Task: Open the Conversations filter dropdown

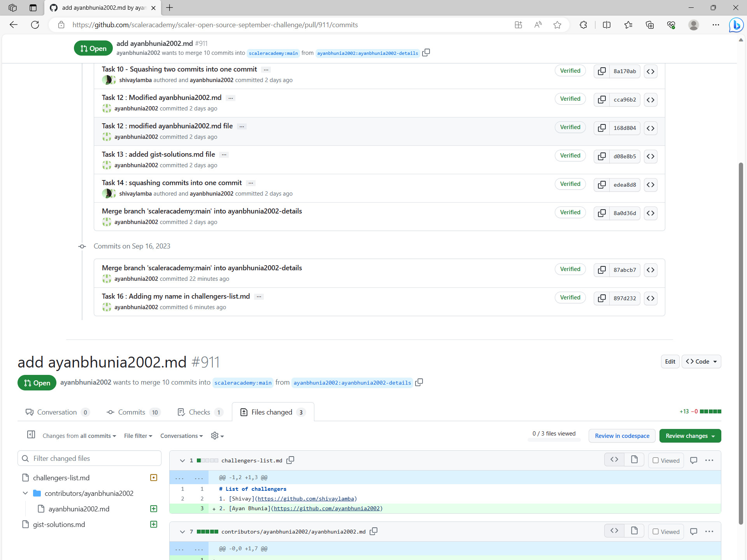Action: click(x=181, y=436)
